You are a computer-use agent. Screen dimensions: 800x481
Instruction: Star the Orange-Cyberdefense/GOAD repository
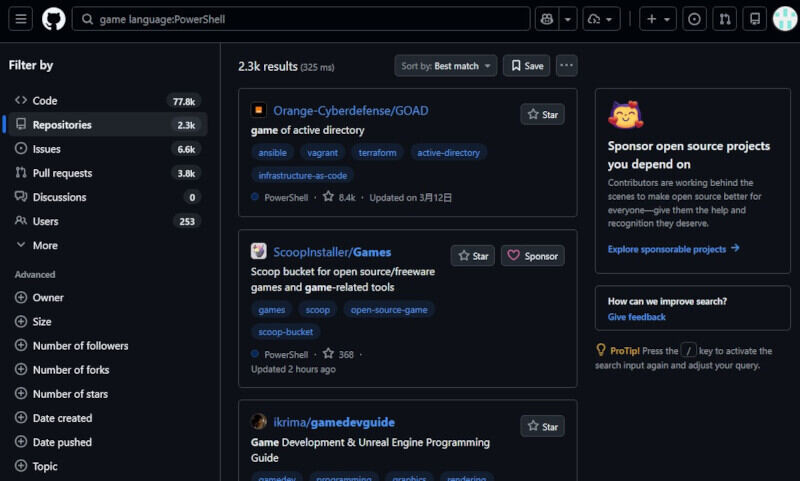click(x=542, y=114)
